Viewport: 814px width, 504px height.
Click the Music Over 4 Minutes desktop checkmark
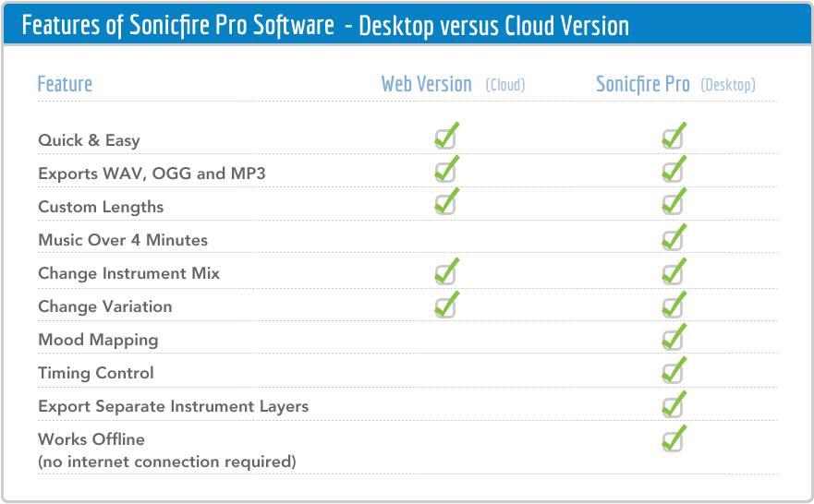coord(674,237)
